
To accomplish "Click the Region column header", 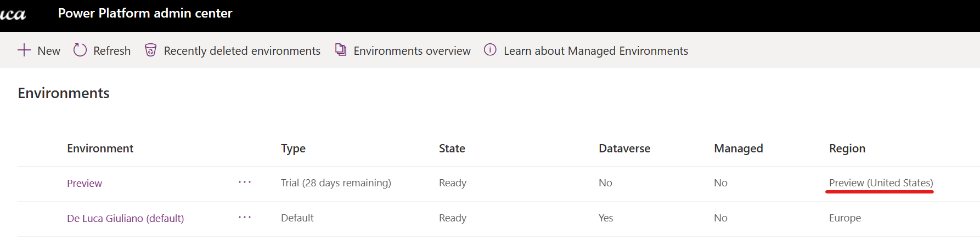I will [847, 149].
